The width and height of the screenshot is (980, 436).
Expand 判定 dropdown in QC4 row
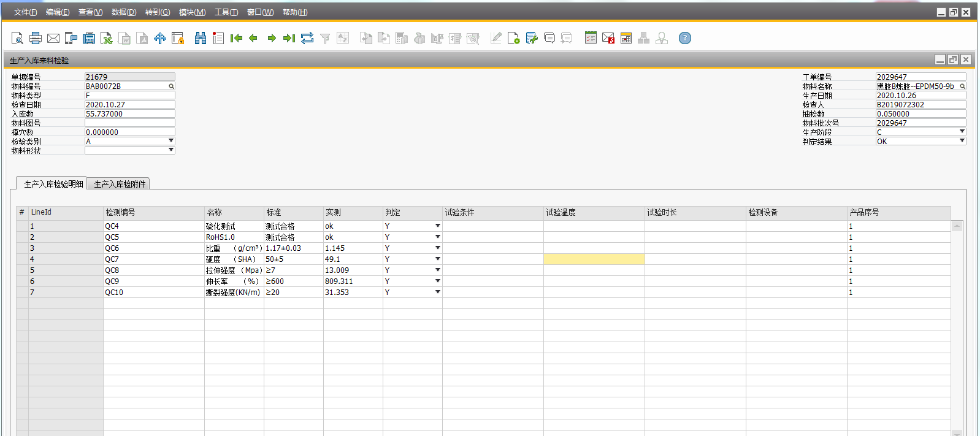[437, 226]
